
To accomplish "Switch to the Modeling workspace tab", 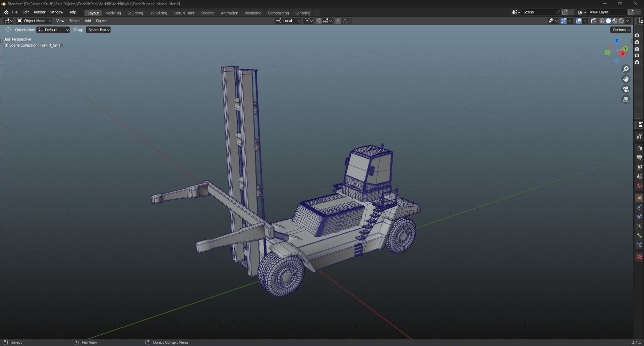I will pos(113,13).
